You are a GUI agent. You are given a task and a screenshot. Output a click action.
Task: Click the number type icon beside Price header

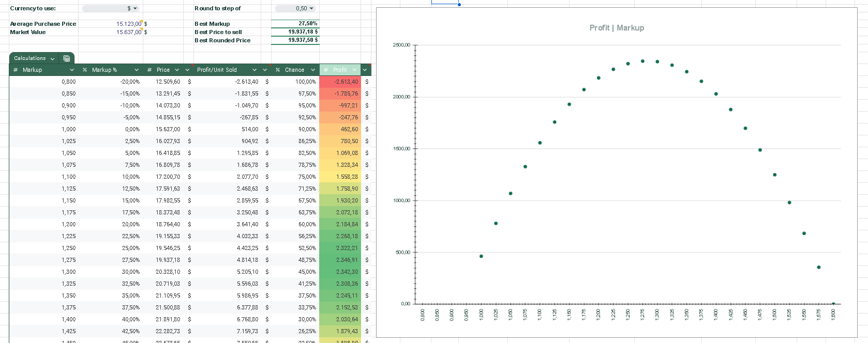149,70
